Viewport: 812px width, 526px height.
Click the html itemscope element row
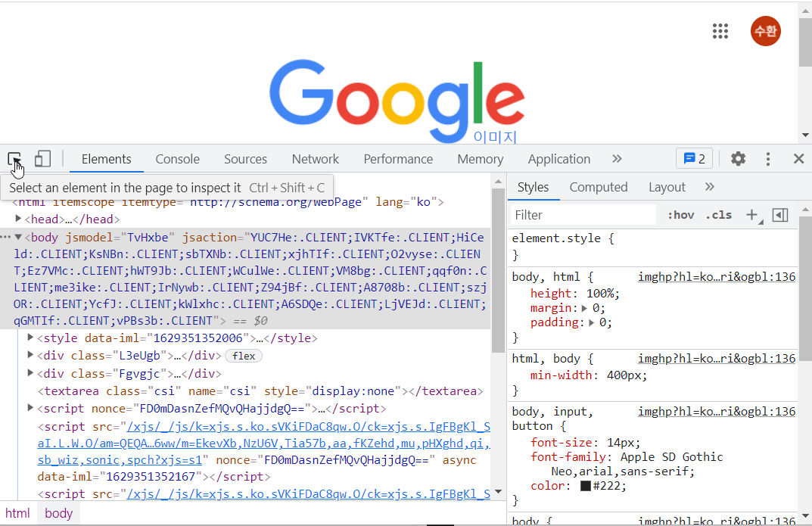(228, 202)
